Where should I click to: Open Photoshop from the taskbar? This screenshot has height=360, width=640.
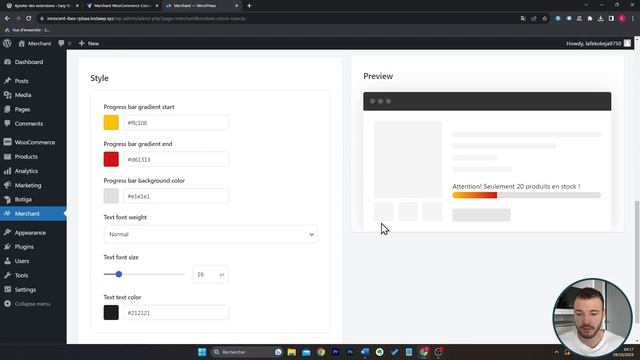(x=350, y=352)
